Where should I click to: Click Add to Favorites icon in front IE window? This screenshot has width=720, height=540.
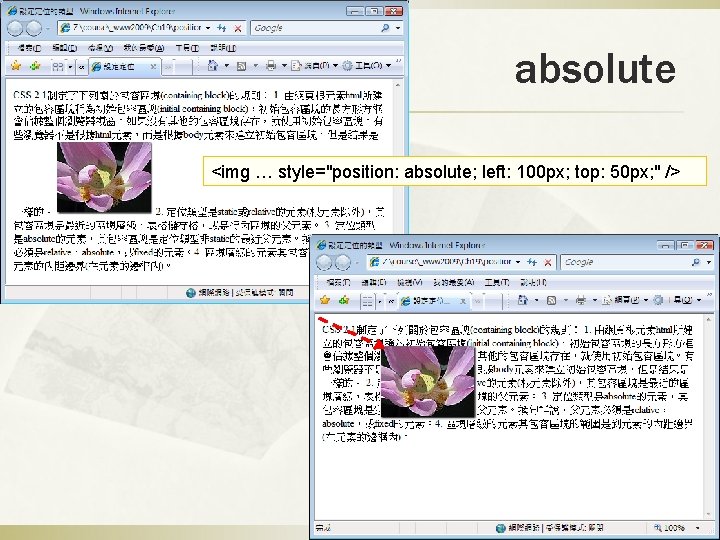(344, 300)
